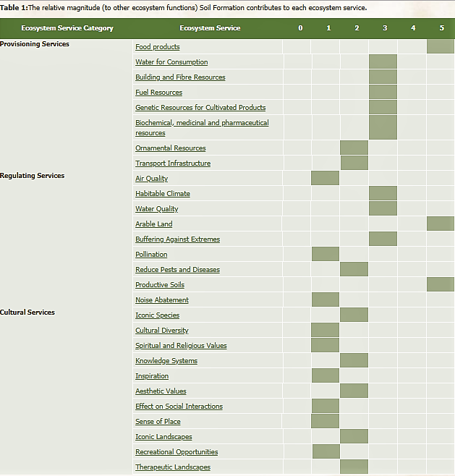Click the Ecosystem Service column header
455x476 pixels.
click(x=210, y=28)
